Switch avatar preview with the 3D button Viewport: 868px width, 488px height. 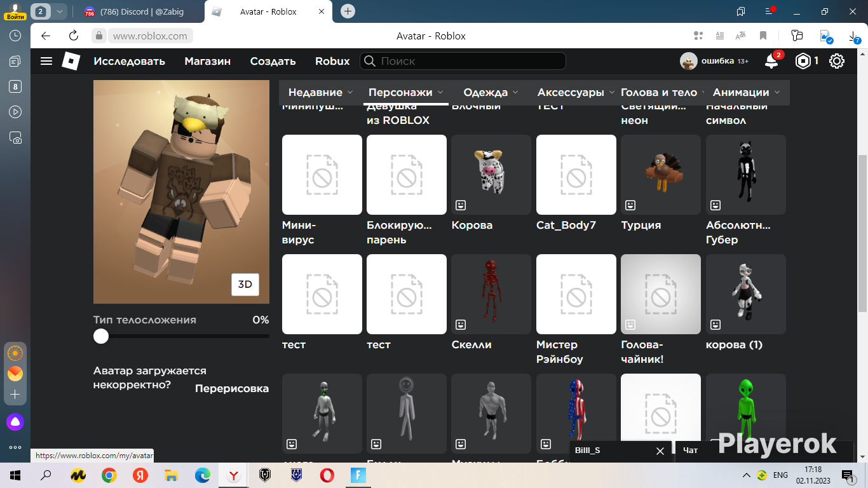click(x=245, y=285)
